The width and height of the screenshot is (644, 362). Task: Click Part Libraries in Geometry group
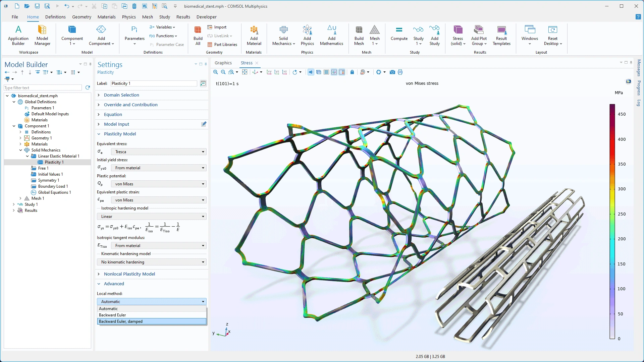pyautogui.click(x=225, y=45)
